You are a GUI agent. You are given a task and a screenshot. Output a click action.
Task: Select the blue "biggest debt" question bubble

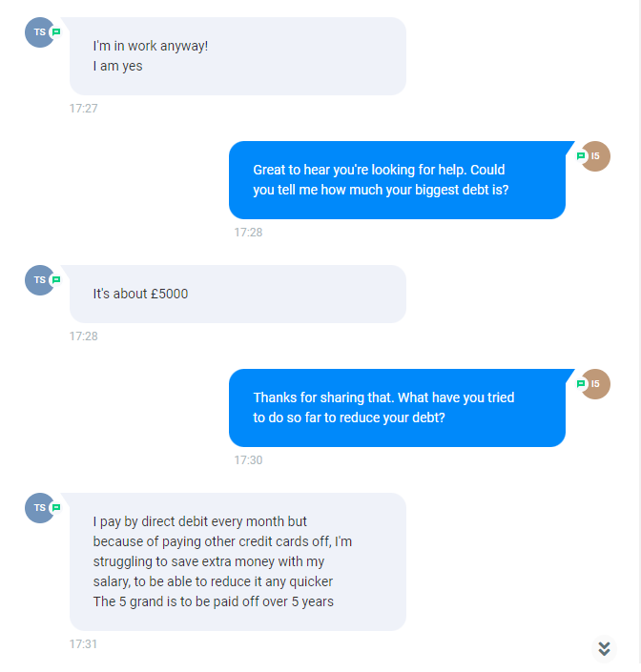397,180
